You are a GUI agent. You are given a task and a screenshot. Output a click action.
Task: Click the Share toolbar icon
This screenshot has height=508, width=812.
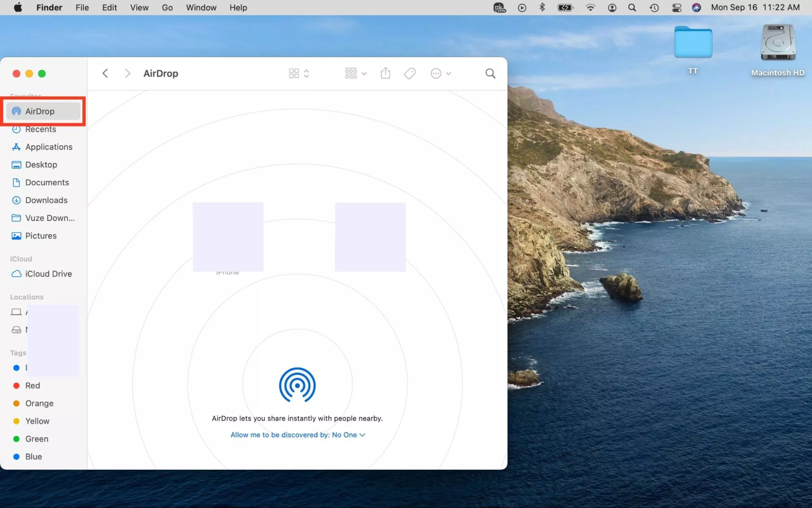385,73
